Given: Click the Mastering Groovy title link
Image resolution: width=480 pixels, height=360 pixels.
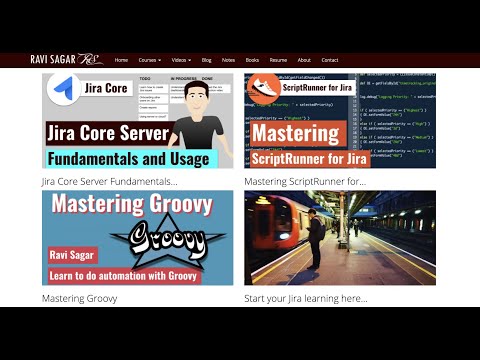Looking at the screenshot, I should (x=79, y=299).
